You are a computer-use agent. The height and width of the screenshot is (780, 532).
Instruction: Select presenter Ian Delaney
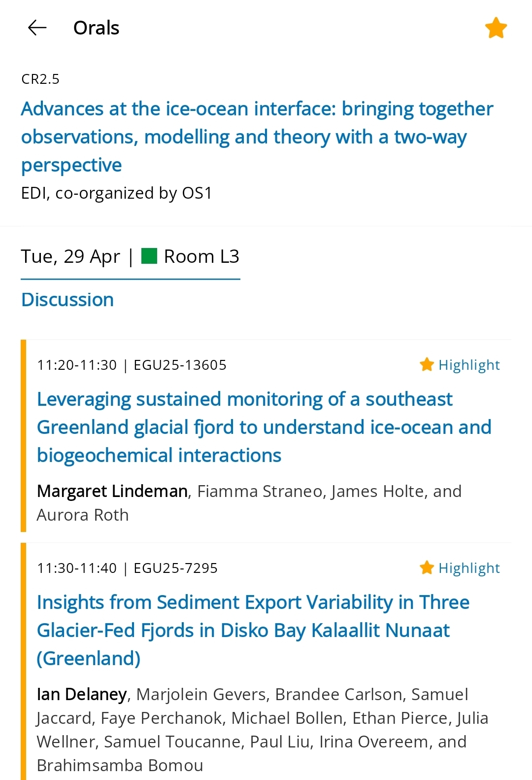pyautogui.click(x=82, y=694)
